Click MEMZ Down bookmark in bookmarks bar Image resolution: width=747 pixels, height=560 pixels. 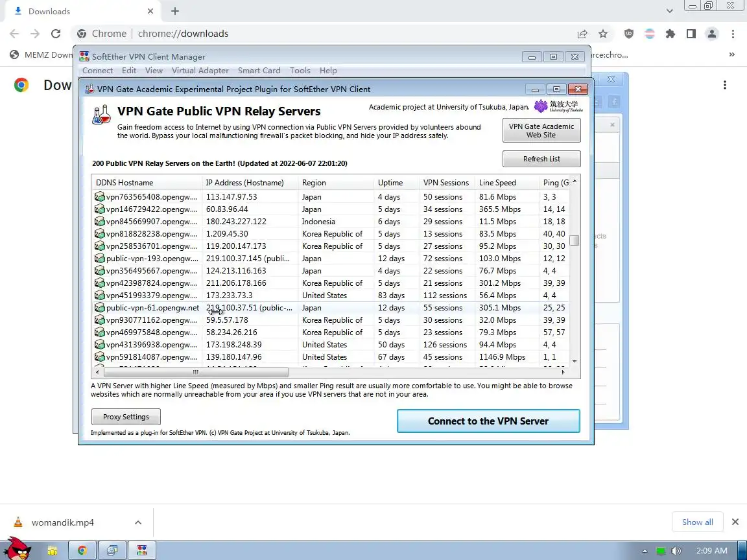pyautogui.click(x=41, y=54)
